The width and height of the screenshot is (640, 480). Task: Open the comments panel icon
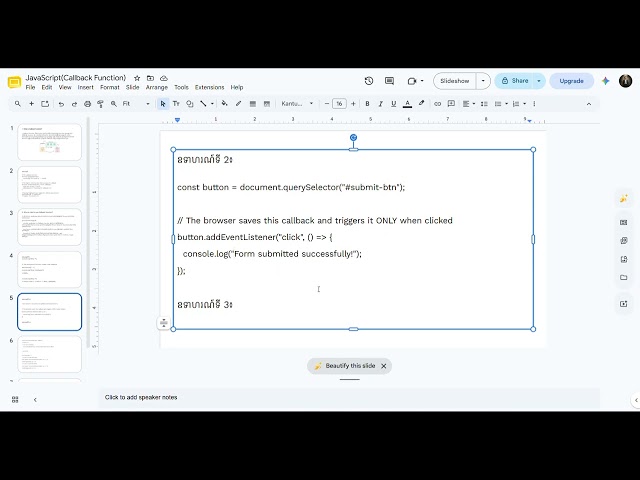(x=389, y=81)
